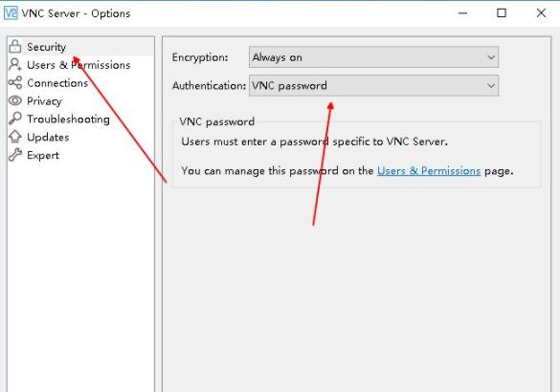Select the Troubleshooting page label
Viewport: 560px width, 392px height.
coord(68,120)
